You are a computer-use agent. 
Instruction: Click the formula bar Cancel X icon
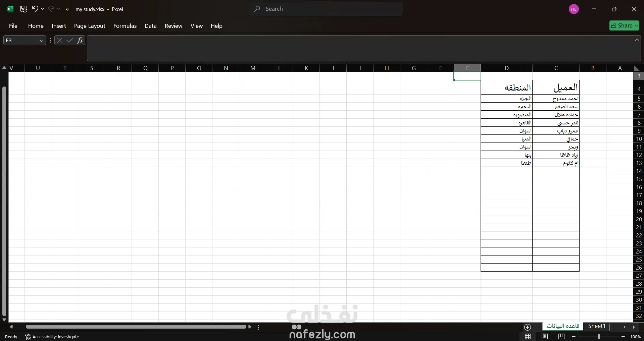[60, 41]
